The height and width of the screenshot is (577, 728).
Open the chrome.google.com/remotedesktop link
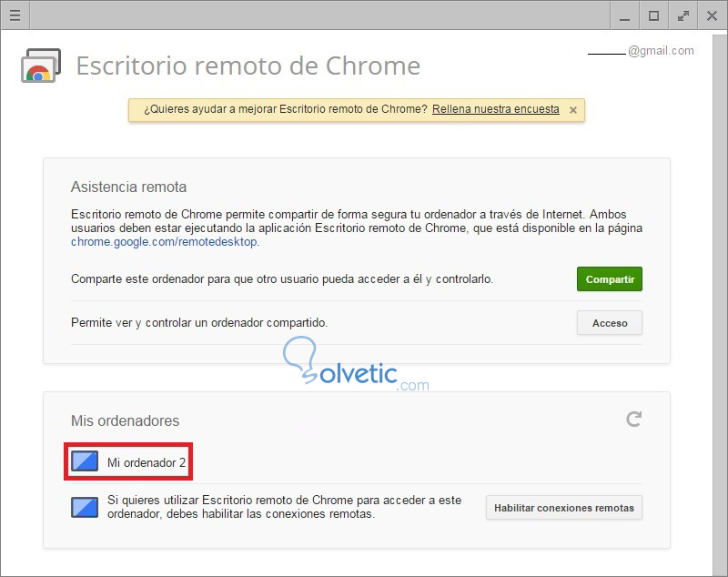coord(164,242)
